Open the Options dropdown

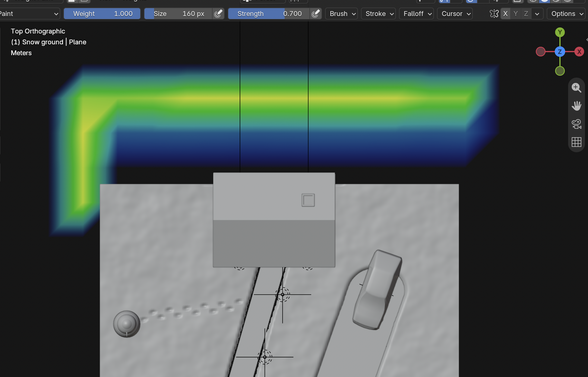[566, 14]
